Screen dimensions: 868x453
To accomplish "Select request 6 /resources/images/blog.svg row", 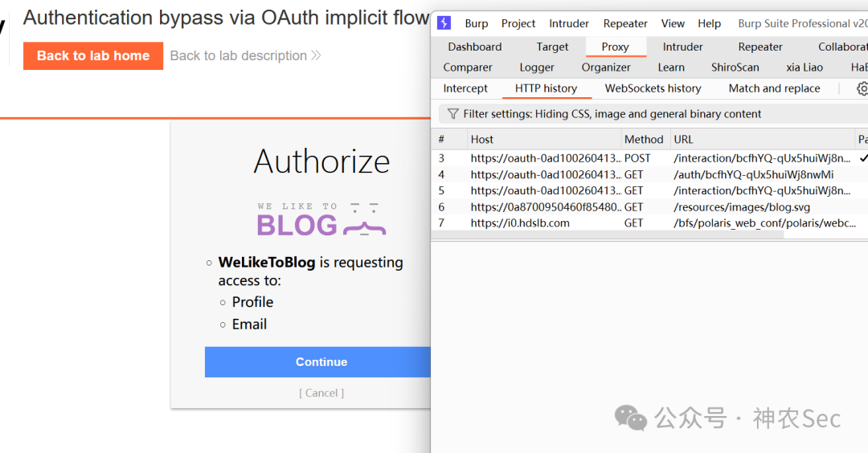I will [x=649, y=207].
